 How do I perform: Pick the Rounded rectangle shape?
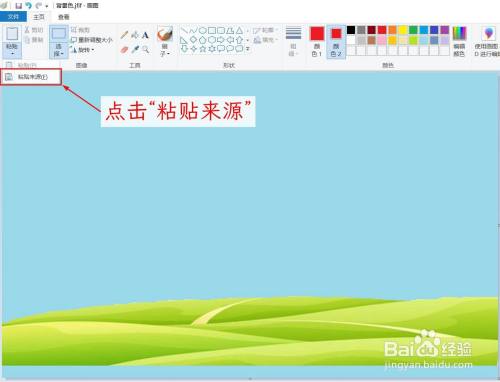coord(221,31)
